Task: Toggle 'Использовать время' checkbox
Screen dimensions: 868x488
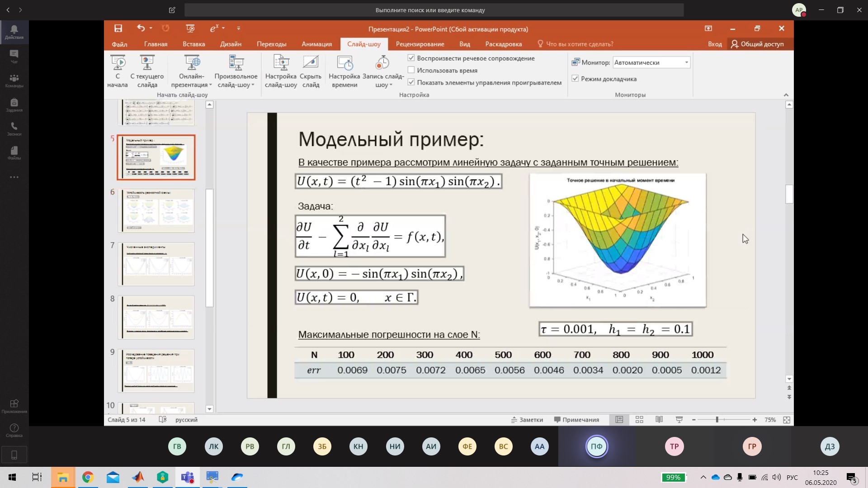Action: click(x=411, y=70)
